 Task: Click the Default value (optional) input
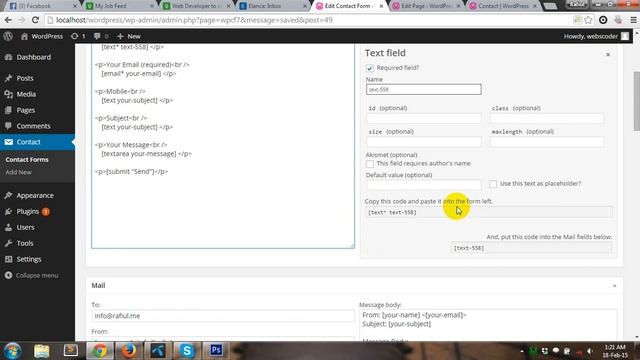(x=424, y=185)
